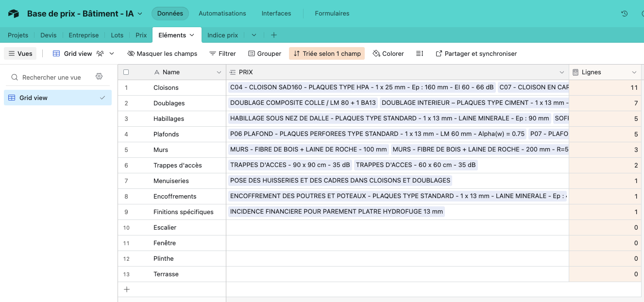
Task: Click the view settings gear icon
Action: [x=99, y=77]
